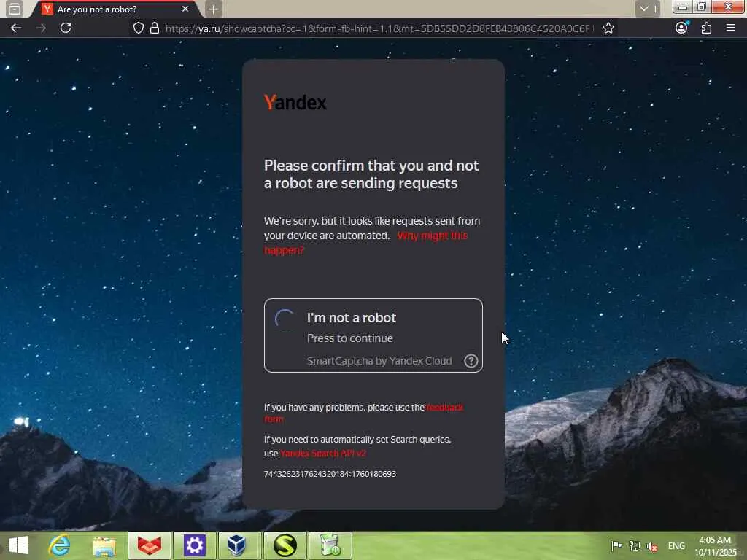
Task: Open the purple gear settings app on taskbar
Action: click(x=194, y=545)
